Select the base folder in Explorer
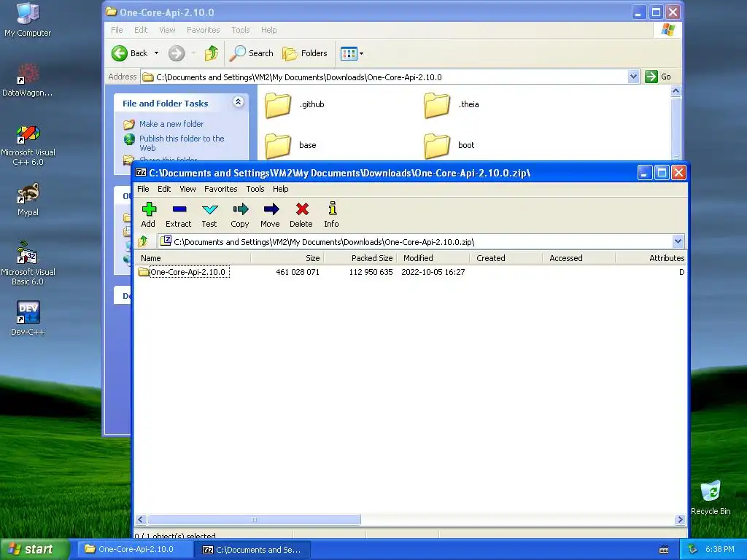 (x=290, y=145)
